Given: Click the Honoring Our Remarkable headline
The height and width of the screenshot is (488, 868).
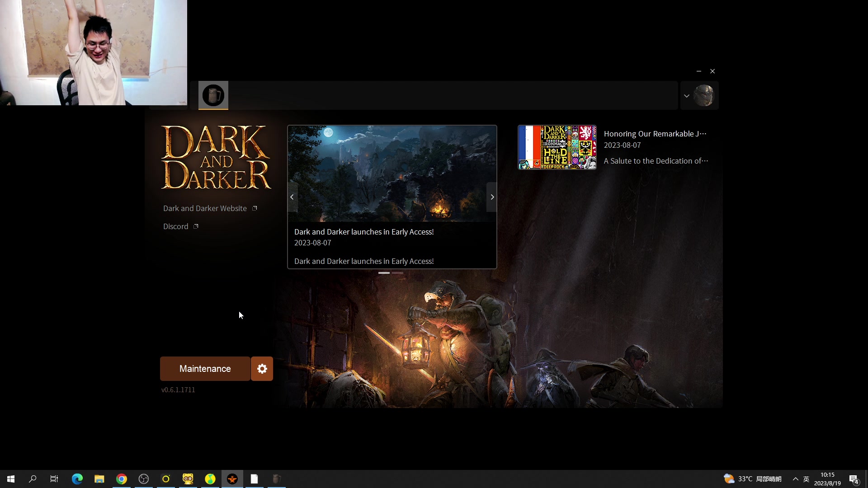Looking at the screenshot, I should point(655,134).
